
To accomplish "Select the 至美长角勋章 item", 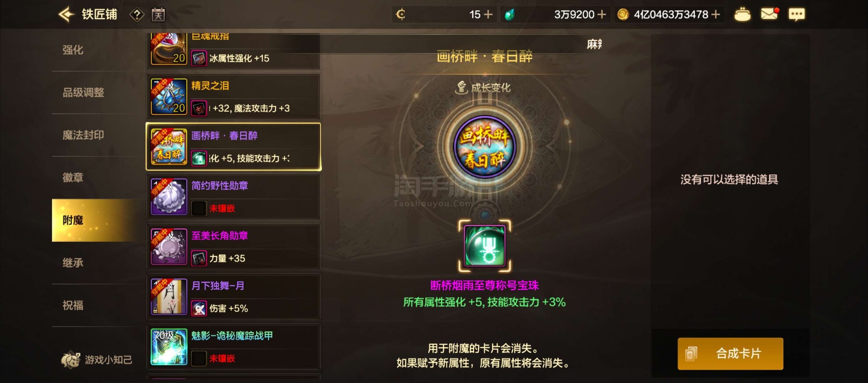I will (x=233, y=247).
